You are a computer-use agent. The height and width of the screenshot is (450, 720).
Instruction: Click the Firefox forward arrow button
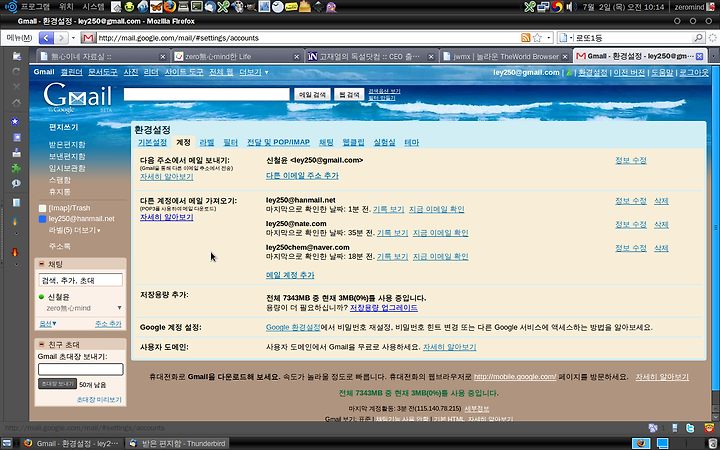point(62,38)
